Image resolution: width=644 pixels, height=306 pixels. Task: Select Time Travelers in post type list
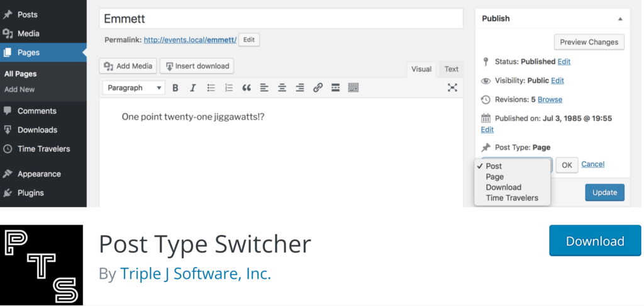click(x=513, y=198)
